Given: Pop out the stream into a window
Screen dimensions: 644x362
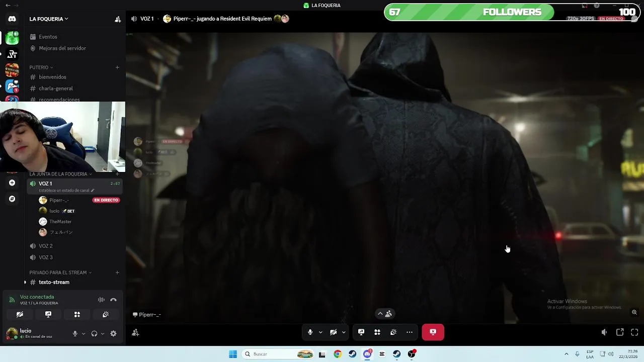Looking at the screenshot, I should point(620,332).
